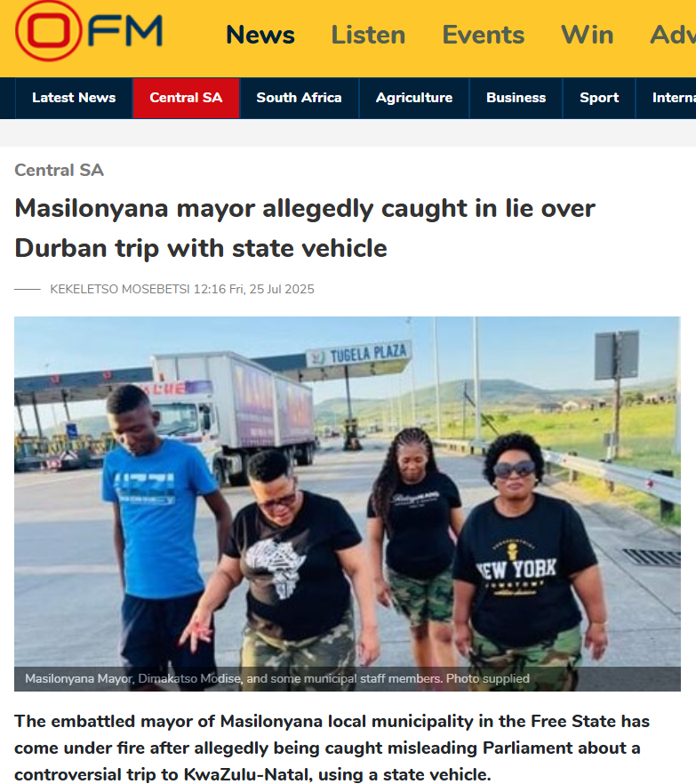Viewport: 696px width, 784px height.
Task: Open the Agriculture news tab
Action: click(x=414, y=98)
